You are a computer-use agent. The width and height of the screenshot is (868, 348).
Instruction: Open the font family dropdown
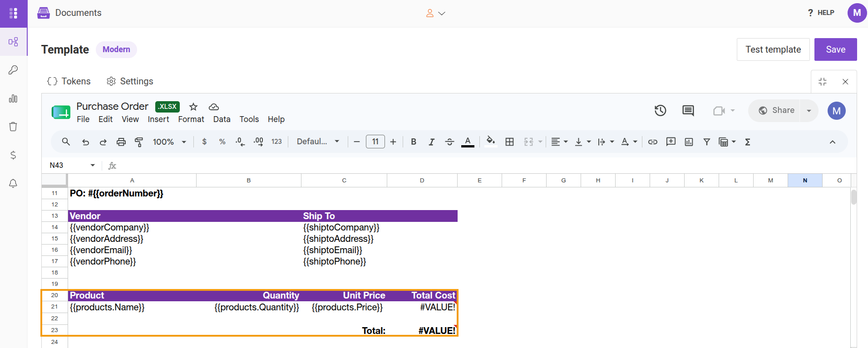318,142
